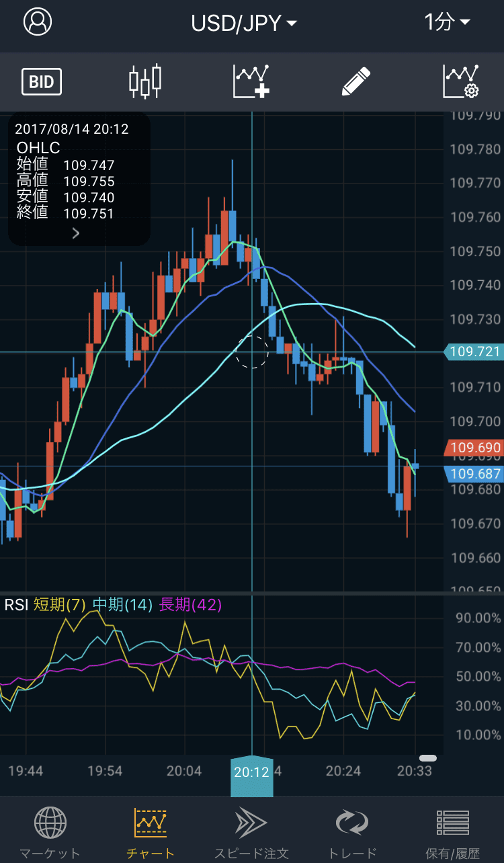Open the 保有/履歴 tab
This screenshot has height=863, width=504.
(453, 833)
